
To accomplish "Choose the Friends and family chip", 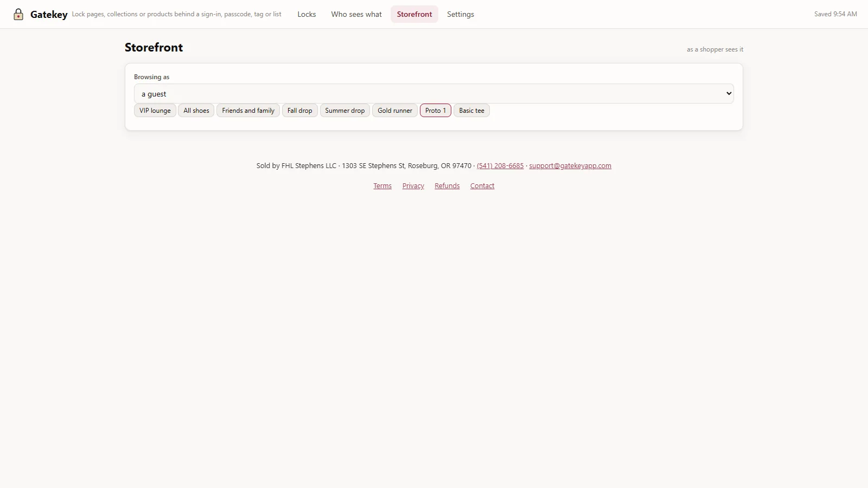I will [248, 111].
